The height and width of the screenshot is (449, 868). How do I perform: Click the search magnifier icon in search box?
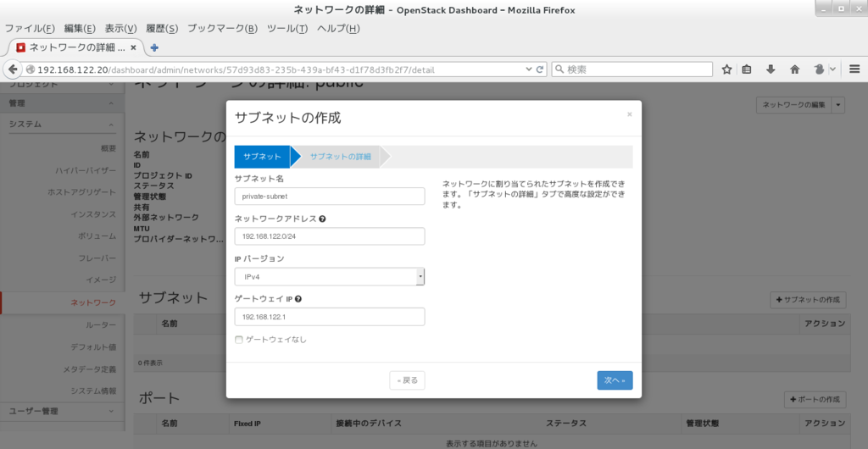coord(559,69)
